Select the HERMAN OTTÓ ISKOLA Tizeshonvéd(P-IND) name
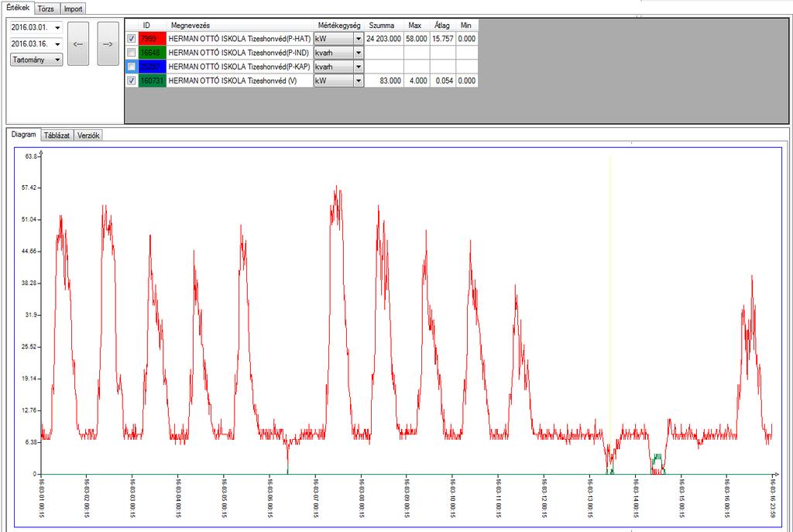Screen dimensions: 793x532 pos(239,53)
